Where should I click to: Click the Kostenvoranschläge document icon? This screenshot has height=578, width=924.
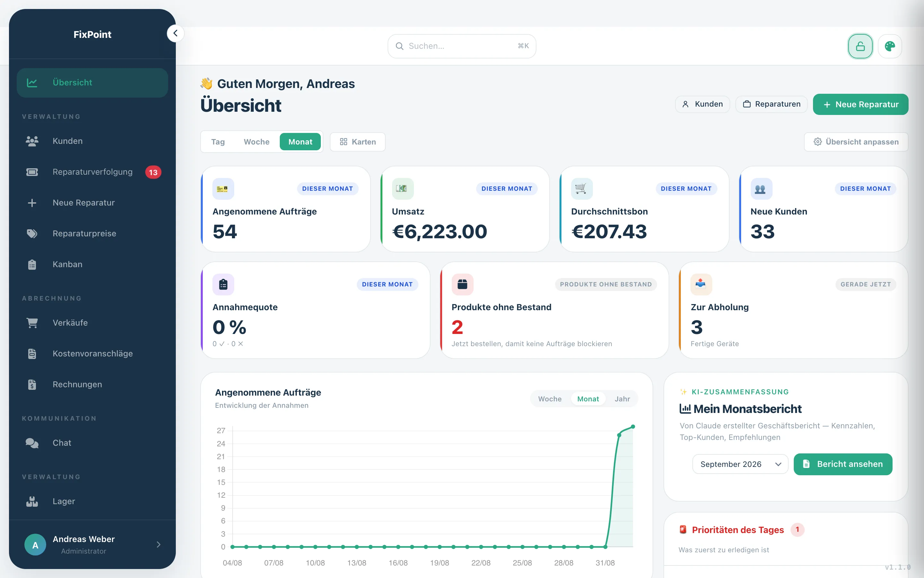click(32, 354)
